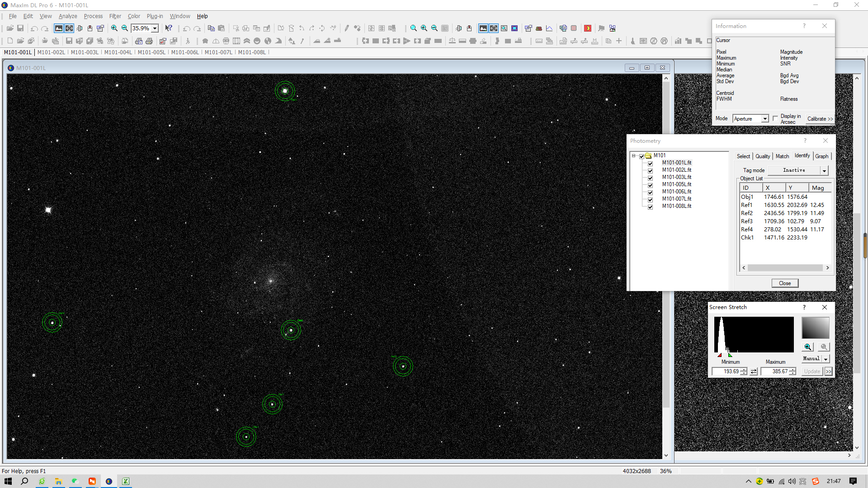Click the Copy icon in toolbar
Image resolution: width=868 pixels, height=488 pixels.
coord(211,28)
